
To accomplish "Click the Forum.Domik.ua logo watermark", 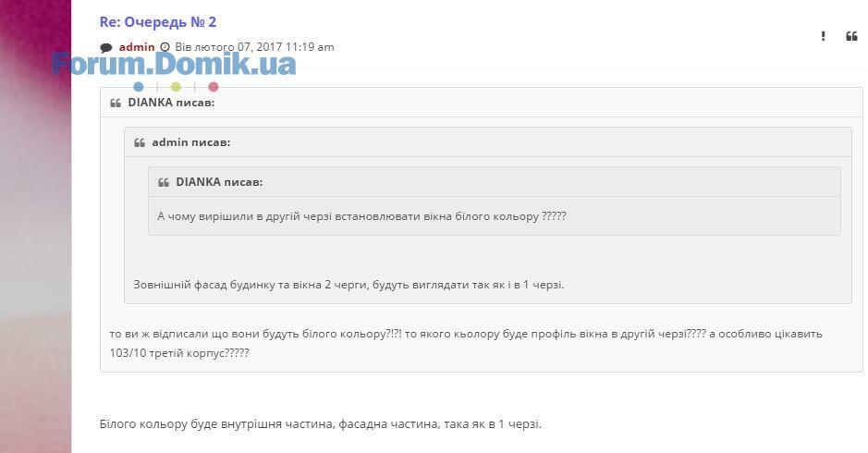I will click(x=175, y=63).
